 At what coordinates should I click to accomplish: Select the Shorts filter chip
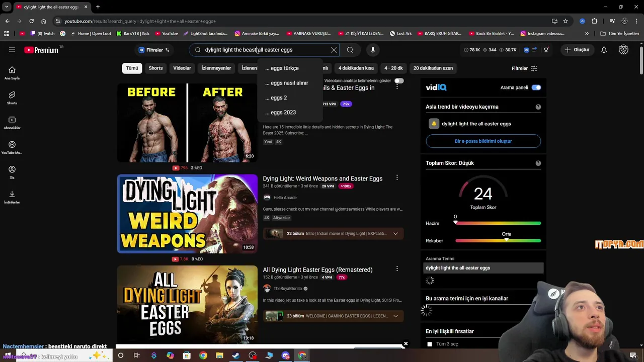pos(155,68)
